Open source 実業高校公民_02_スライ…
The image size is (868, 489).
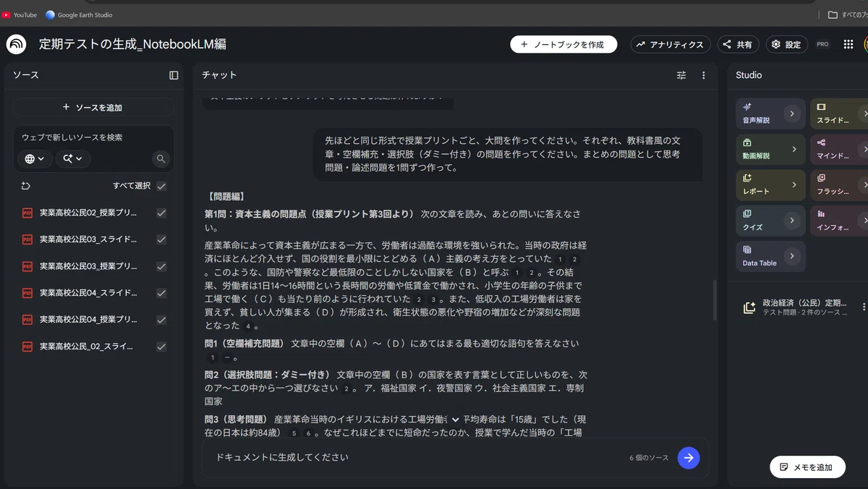pyautogui.click(x=86, y=346)
